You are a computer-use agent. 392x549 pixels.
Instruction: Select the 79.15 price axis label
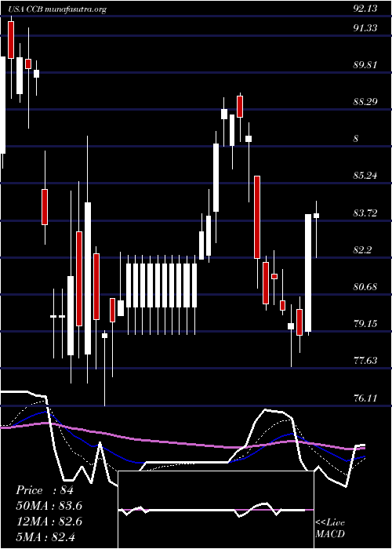point(365,324)
